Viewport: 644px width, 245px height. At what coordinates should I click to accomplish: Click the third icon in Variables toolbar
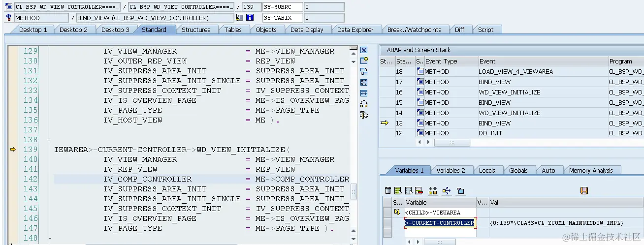click(x=408, y=190)
